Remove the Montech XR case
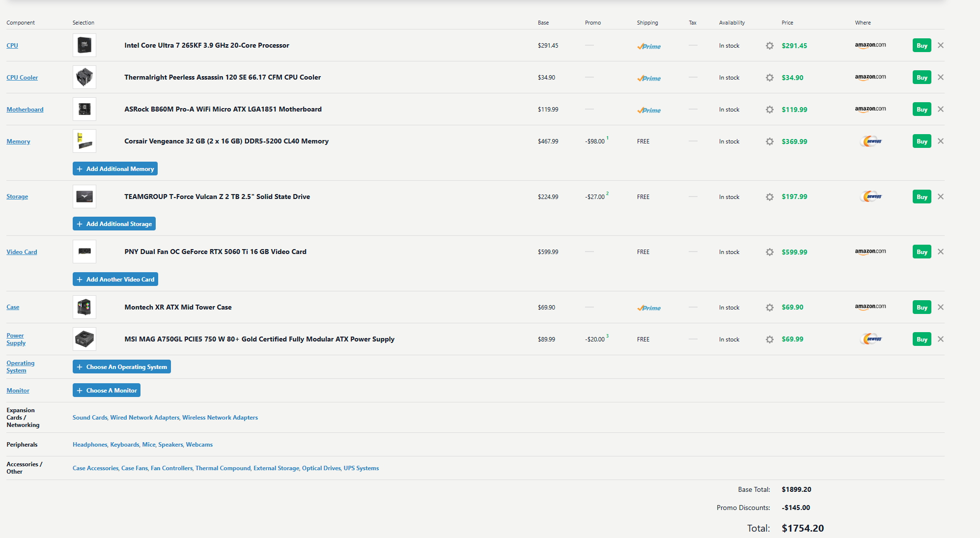The width and height of the screenshot is (980, 538). [x=941, y=307]
